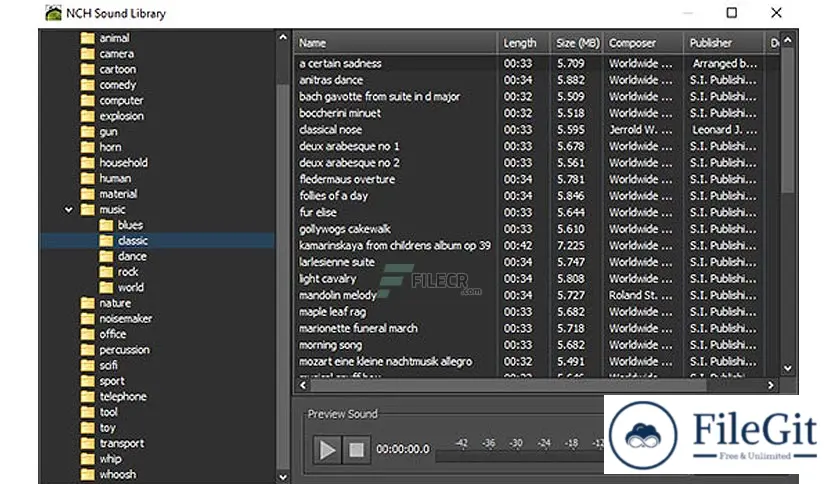Open the dance subfolder
The width and height of the screenshot is (836, 484).
click(x=123, y=256)
